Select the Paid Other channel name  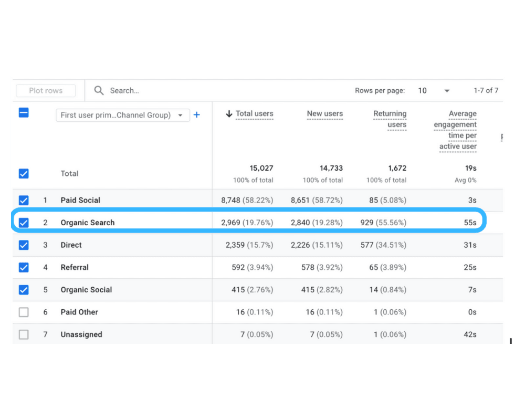click(79, 312)
